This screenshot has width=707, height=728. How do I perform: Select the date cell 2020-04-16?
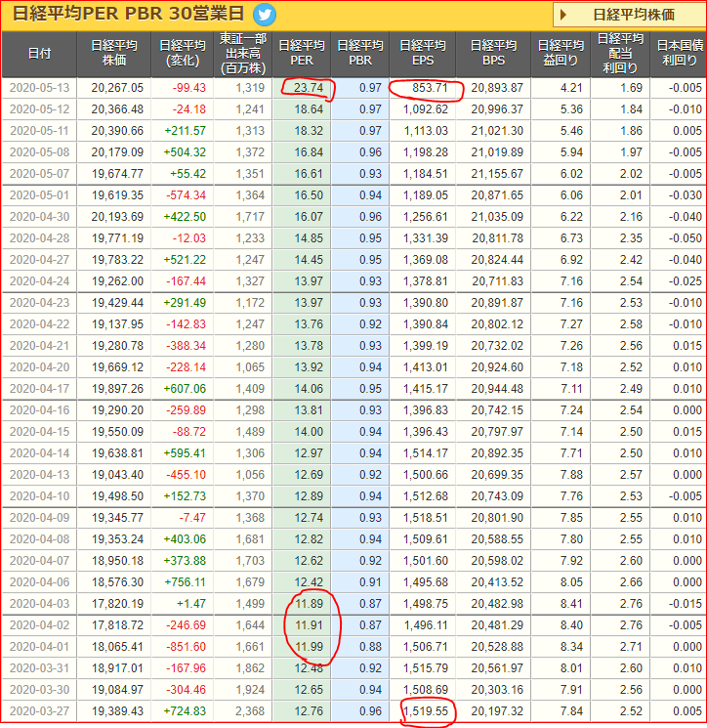pyautogui.click(x=39, y=410)
